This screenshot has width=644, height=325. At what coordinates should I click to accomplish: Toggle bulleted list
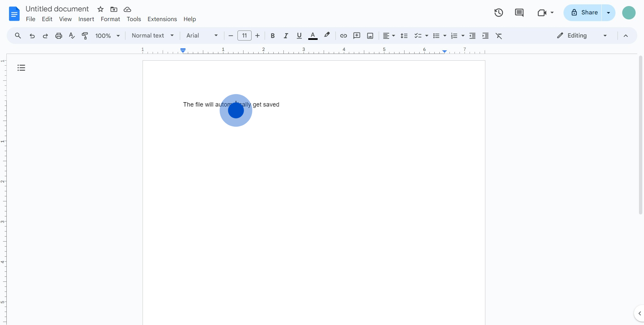(x=436, y=36)
